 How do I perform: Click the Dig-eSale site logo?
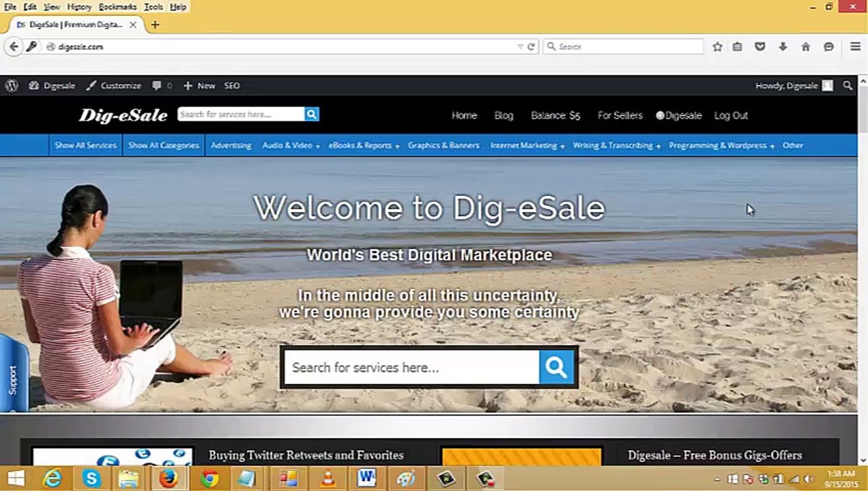(x=124, y=115)
